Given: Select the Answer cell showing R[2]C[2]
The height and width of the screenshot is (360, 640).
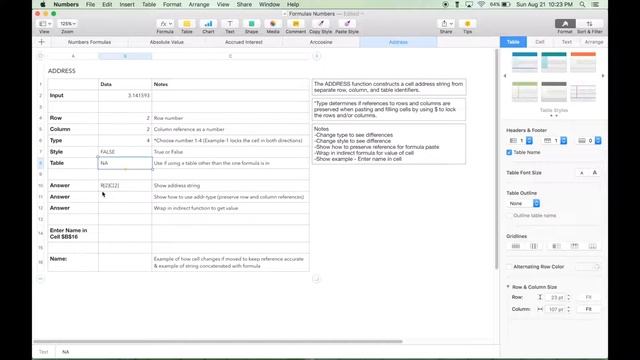Looking at the screenshot, I should pyautogui.click(x=125, y=185).
